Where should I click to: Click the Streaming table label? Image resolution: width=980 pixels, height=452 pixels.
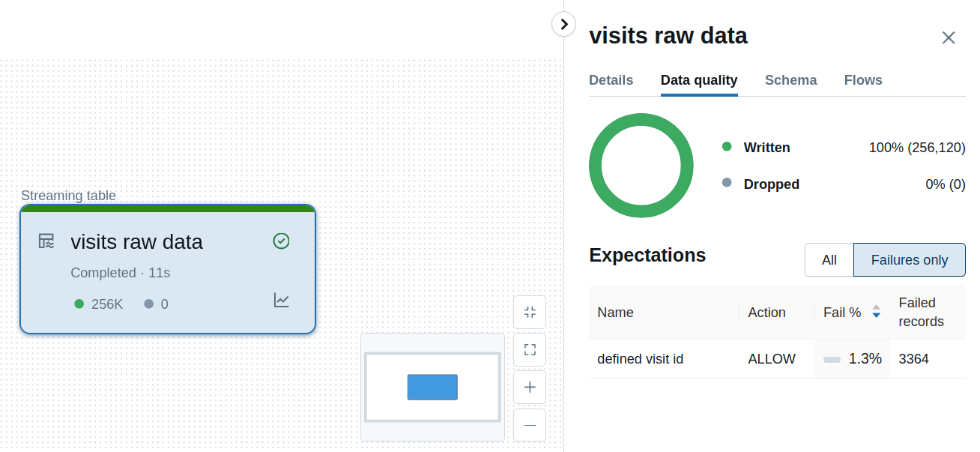(68, 196)
